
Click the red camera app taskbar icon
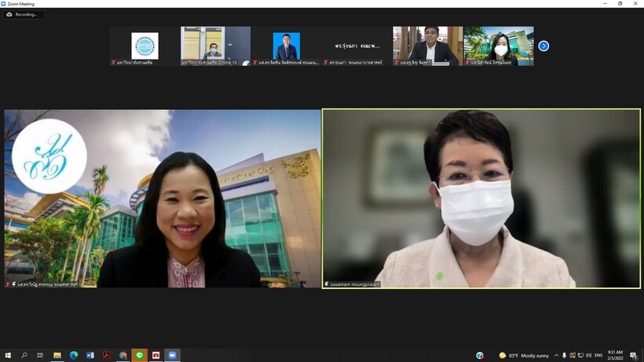[156, 356]
